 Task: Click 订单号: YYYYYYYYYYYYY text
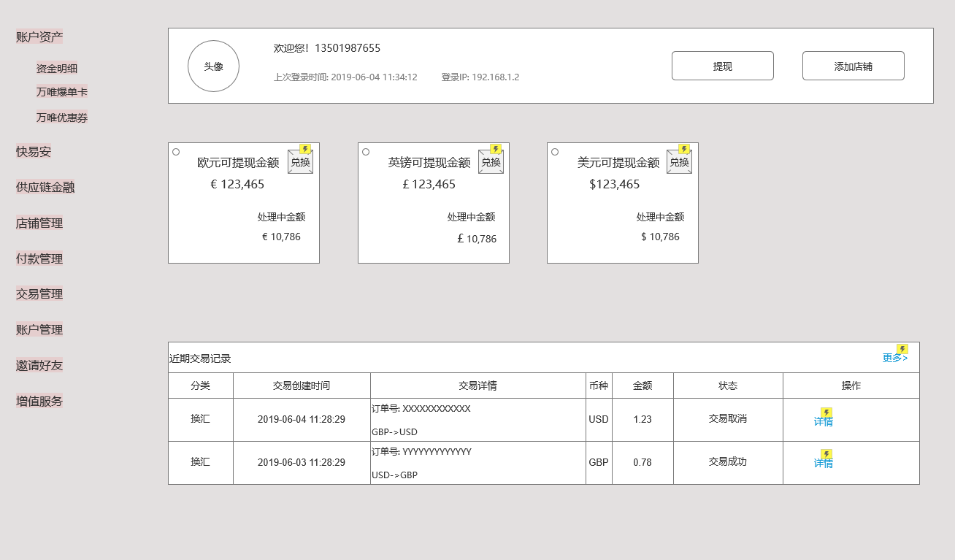coord(422,452)
